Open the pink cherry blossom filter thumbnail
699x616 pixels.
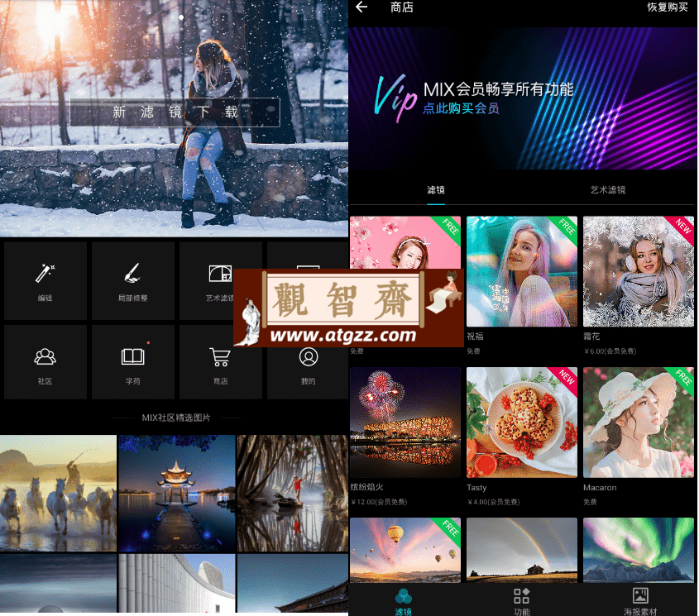point(405,242)
